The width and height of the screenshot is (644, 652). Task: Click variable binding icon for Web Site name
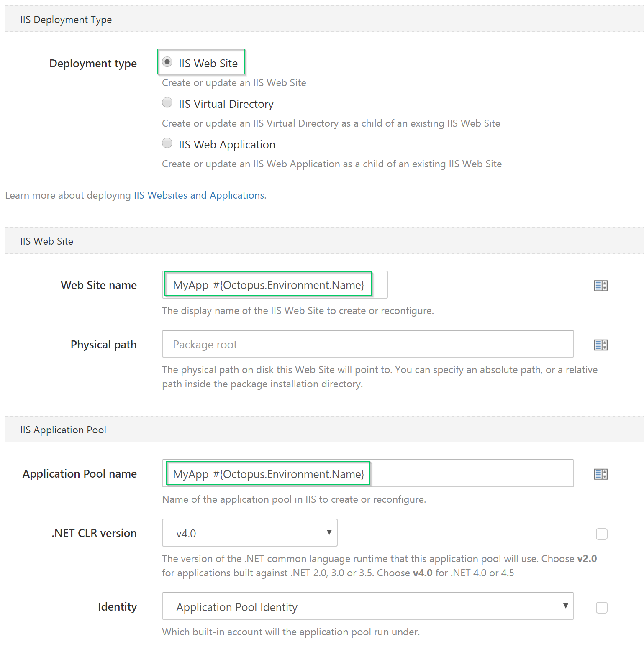click(x=600, y=286)
